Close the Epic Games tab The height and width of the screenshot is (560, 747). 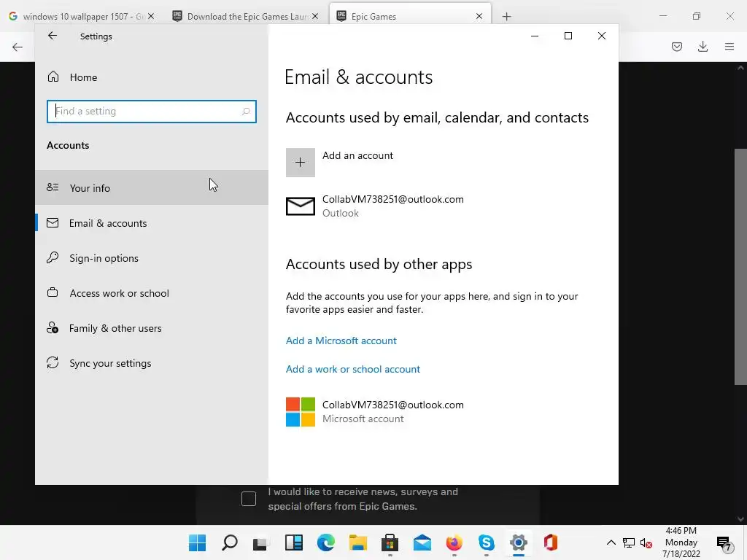click(x=479, y=16)
